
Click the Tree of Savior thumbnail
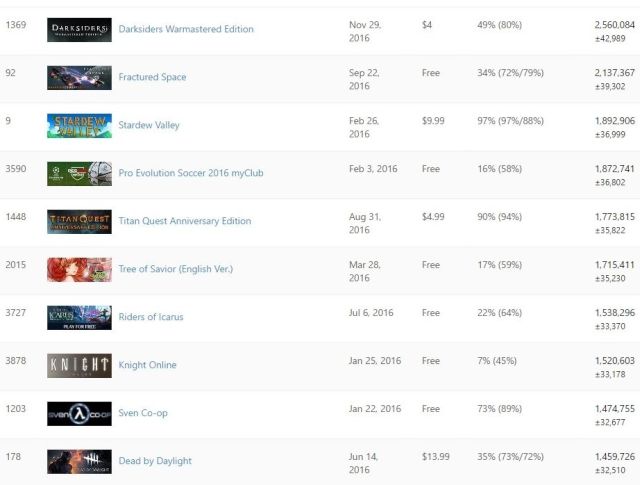(79, 270)
